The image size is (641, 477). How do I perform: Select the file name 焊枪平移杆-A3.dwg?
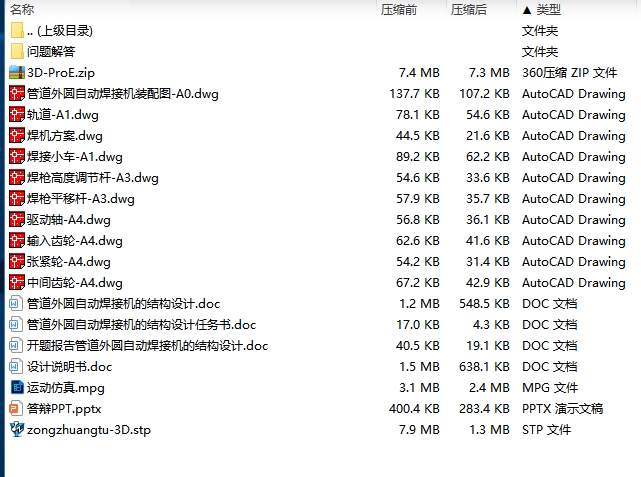(81, 199)
